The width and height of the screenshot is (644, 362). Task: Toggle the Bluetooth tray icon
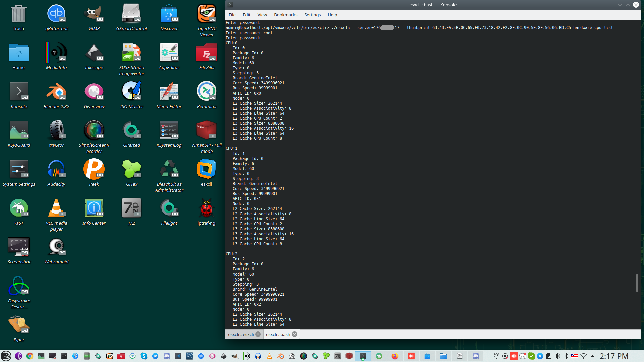(x=566, y=356)
